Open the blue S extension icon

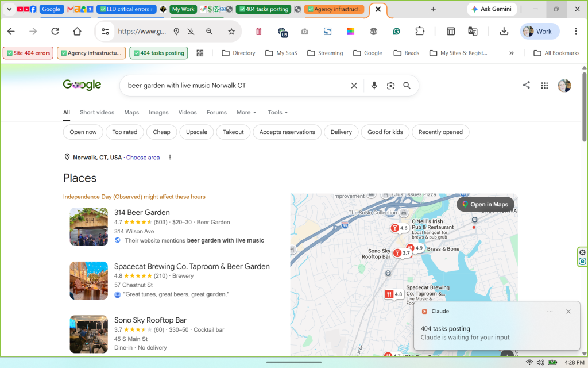point(327,32)
